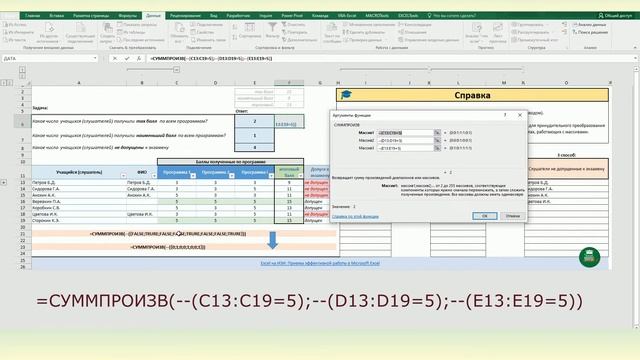
Task: Open the Power Pivot tab
Action: point(292,16)
